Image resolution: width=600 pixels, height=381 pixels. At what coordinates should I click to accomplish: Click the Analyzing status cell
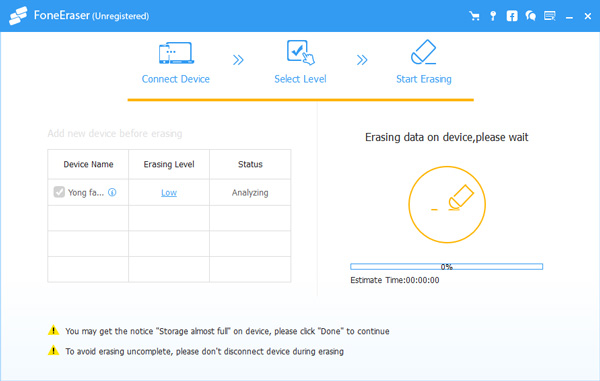click(250, 192)
